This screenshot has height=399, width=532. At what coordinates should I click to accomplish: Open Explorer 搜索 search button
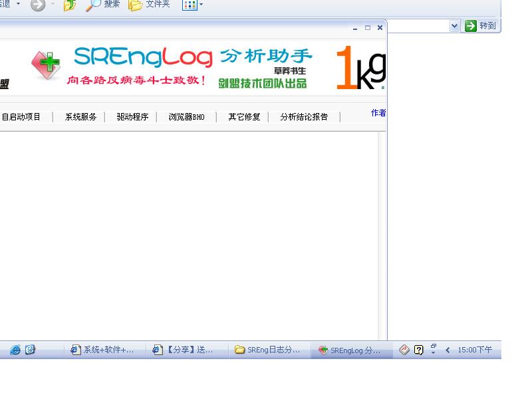point(102,5)
